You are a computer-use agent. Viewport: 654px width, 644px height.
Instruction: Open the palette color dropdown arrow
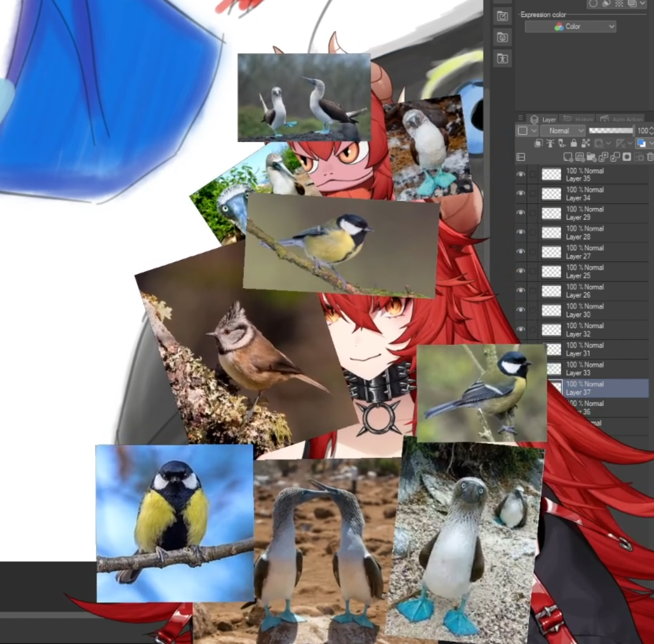(534, 131)
